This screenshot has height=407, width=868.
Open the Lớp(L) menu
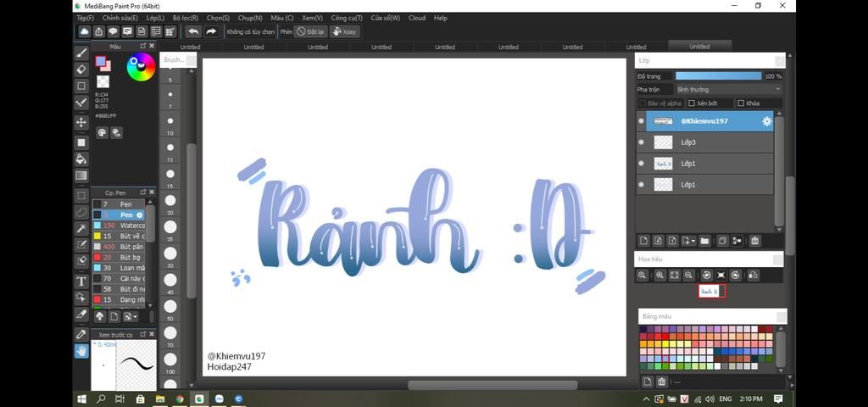coord(156,18)
